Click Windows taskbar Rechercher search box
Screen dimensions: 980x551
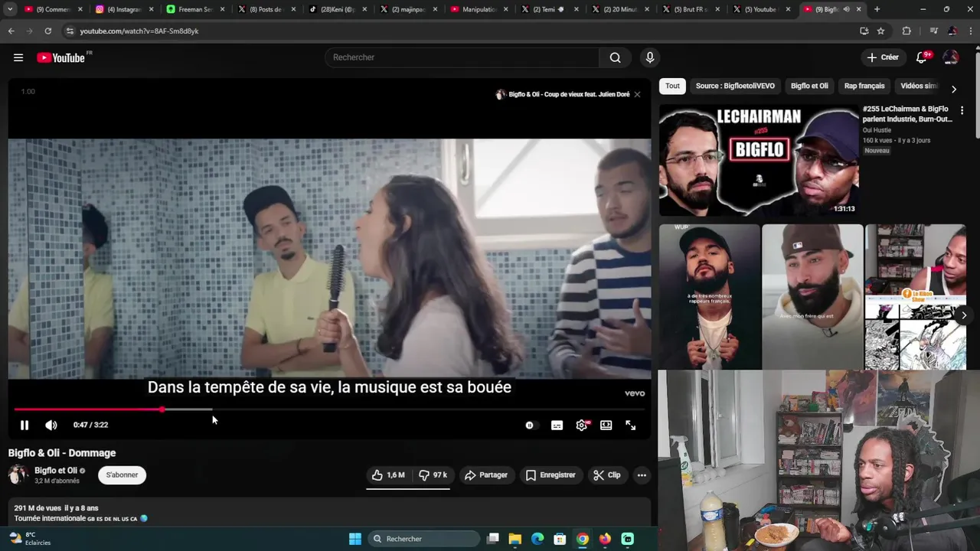pyautogui.click(x=425, y=539)
